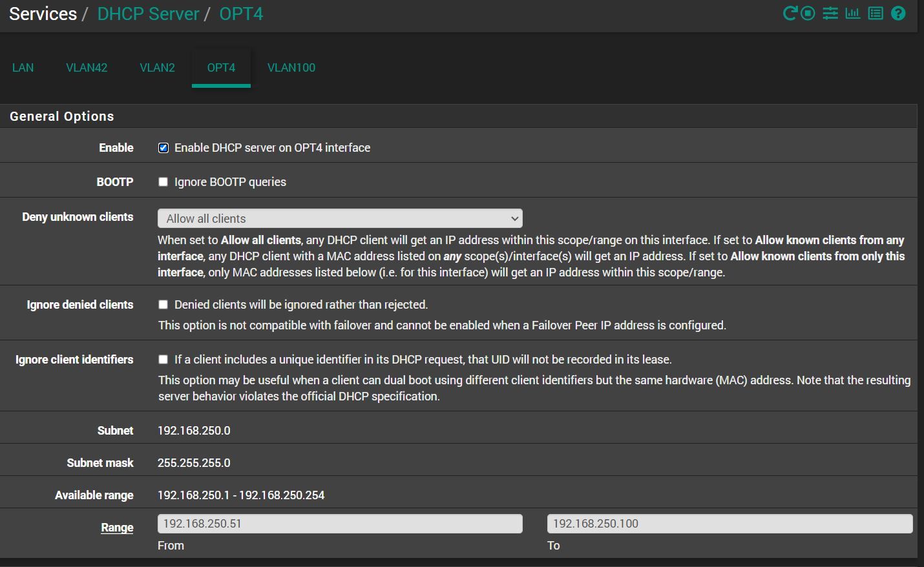Click the subnet value 192.168.250.0
The width and height of the screenshot is (924, 567).
click(x=194, y=431)
